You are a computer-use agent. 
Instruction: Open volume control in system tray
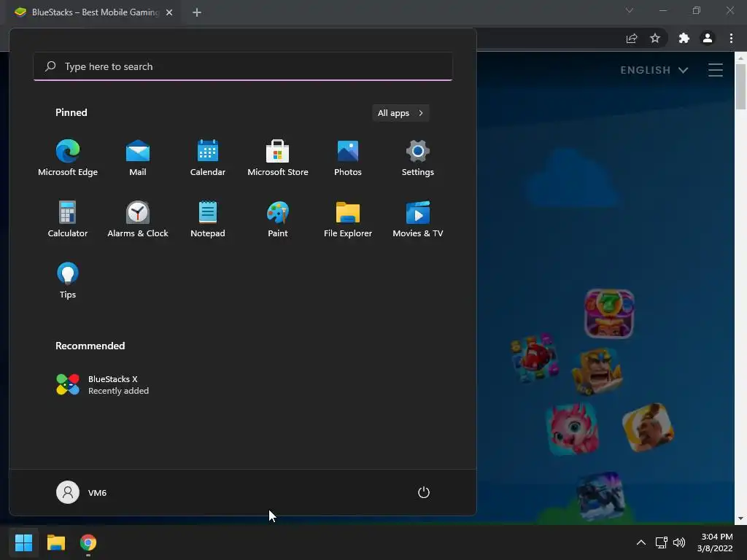coord(679,542)
